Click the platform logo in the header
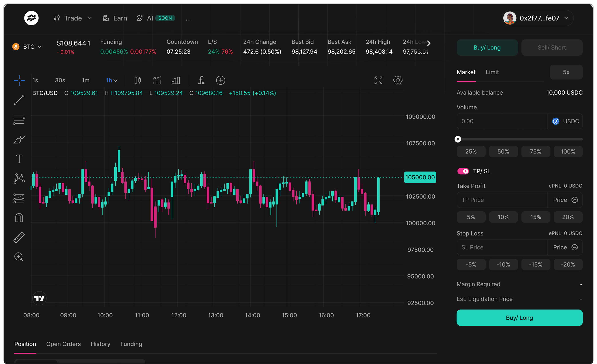The height and width of the screenshot is (364, 597). pos(31,18)
